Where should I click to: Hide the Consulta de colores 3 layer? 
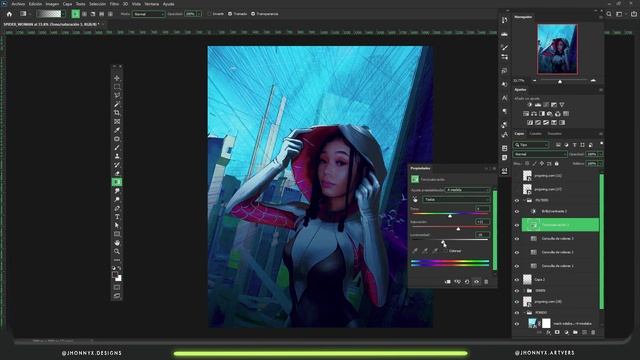pyautogui.click(x=517, y=239)
